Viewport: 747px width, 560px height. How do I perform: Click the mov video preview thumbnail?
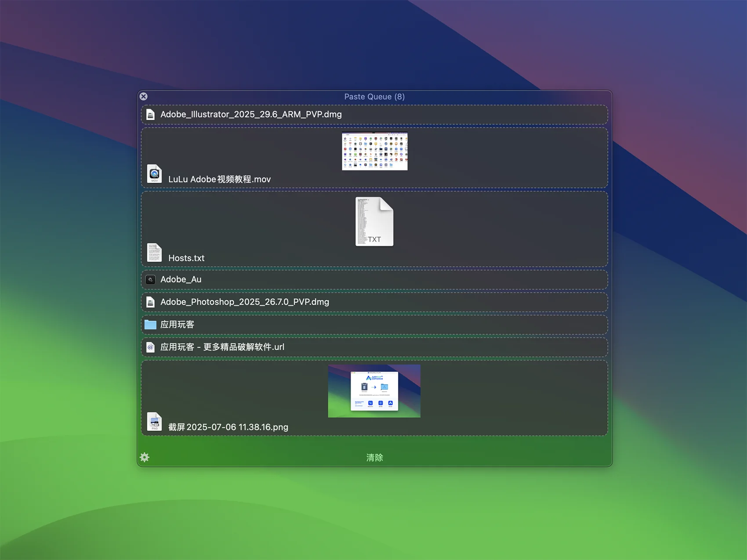pyautogui.click(x=375, y=151)
